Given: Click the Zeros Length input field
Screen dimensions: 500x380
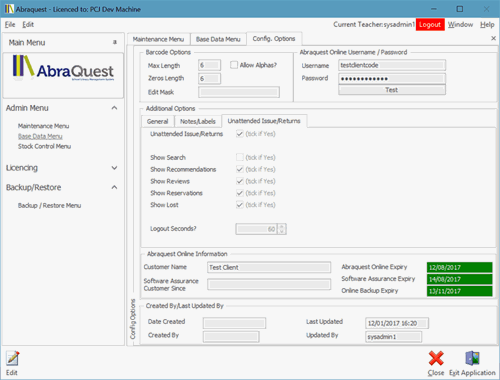Looking at the screenshot, I should (209, 79).
